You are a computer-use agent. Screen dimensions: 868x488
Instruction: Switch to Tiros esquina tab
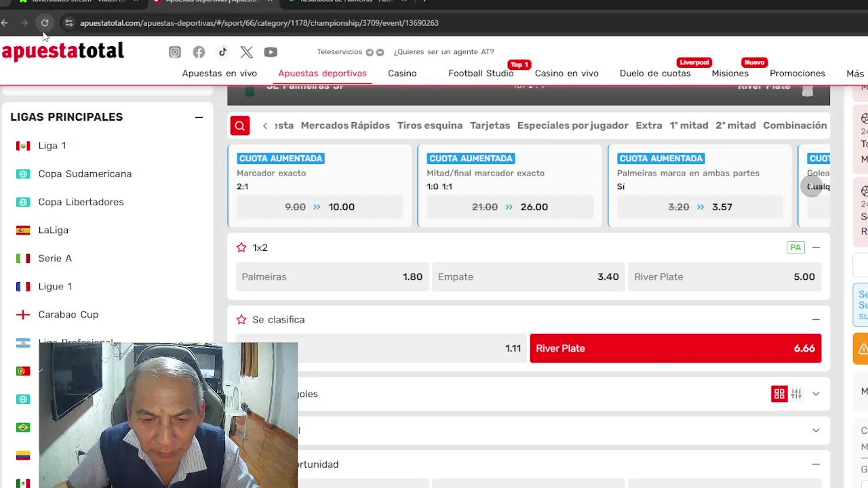(x=430, y=125)
